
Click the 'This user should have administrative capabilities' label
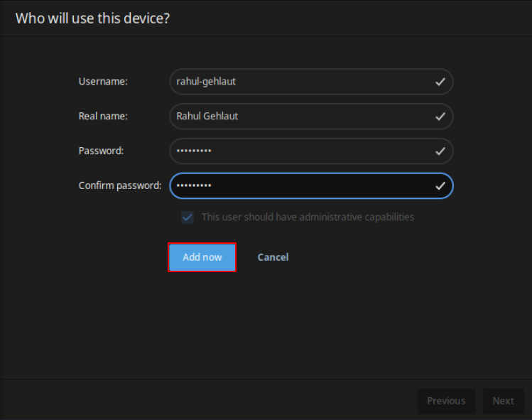coord(308,217)
